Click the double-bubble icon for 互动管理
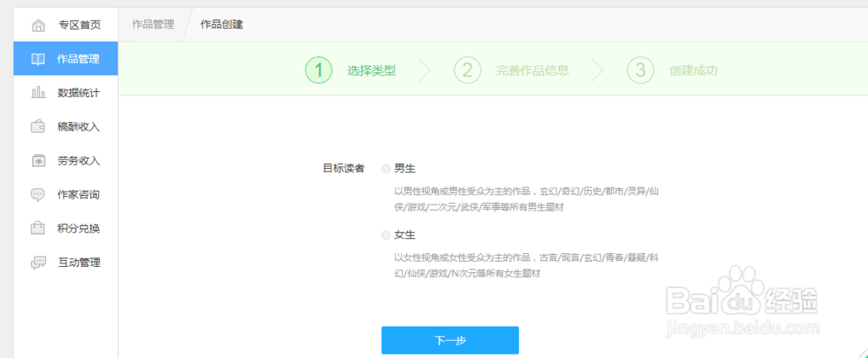Image resolution: width=868 pixels, height=358 pixels. point(38,263)
